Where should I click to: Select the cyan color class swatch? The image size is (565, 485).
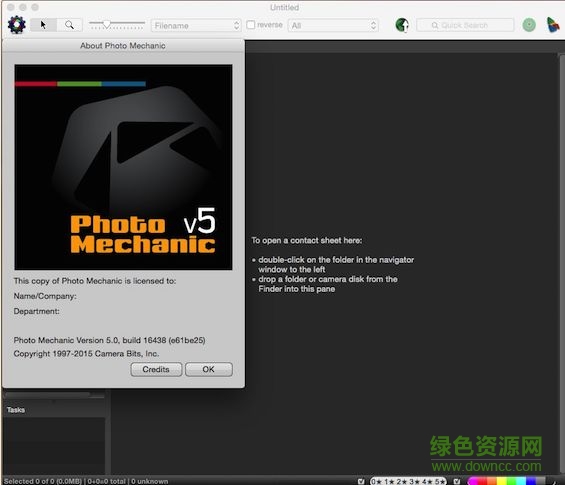coord(521,481)
